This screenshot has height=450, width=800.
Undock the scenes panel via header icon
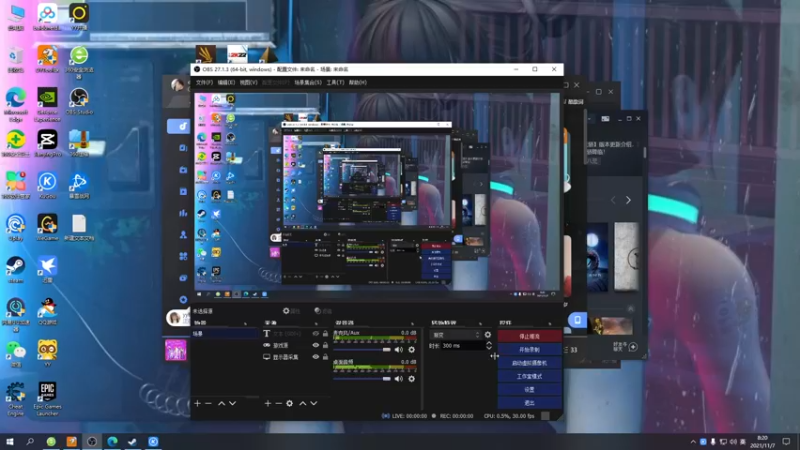pyautogui.click(x=245, y=323)
